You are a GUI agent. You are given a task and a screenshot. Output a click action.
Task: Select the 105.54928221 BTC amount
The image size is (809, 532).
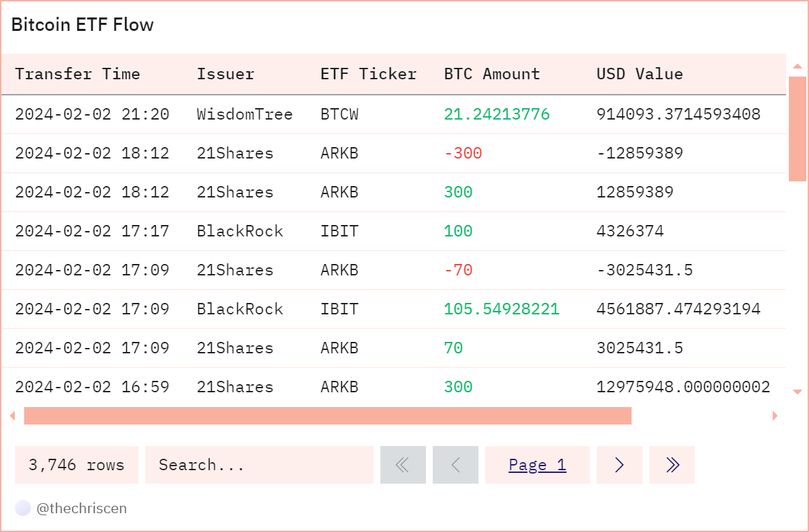501,309
